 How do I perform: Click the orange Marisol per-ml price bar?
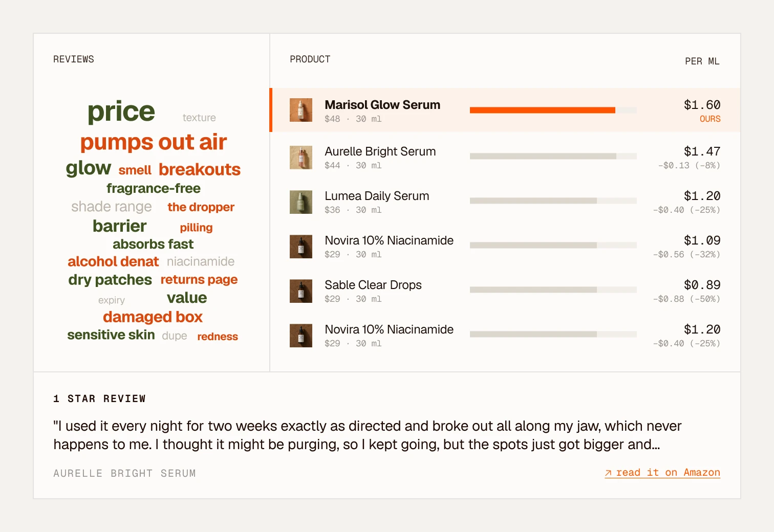point(542,110)
